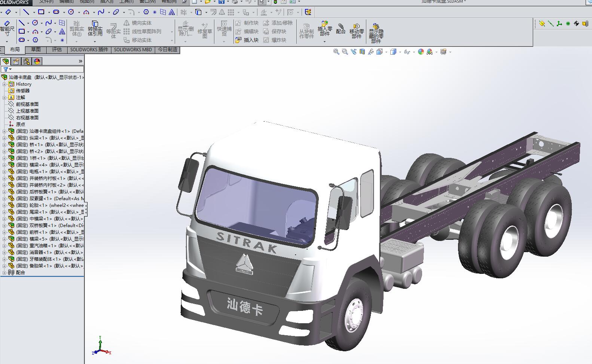Click the XYZ orientation triad

coord(101,346)
